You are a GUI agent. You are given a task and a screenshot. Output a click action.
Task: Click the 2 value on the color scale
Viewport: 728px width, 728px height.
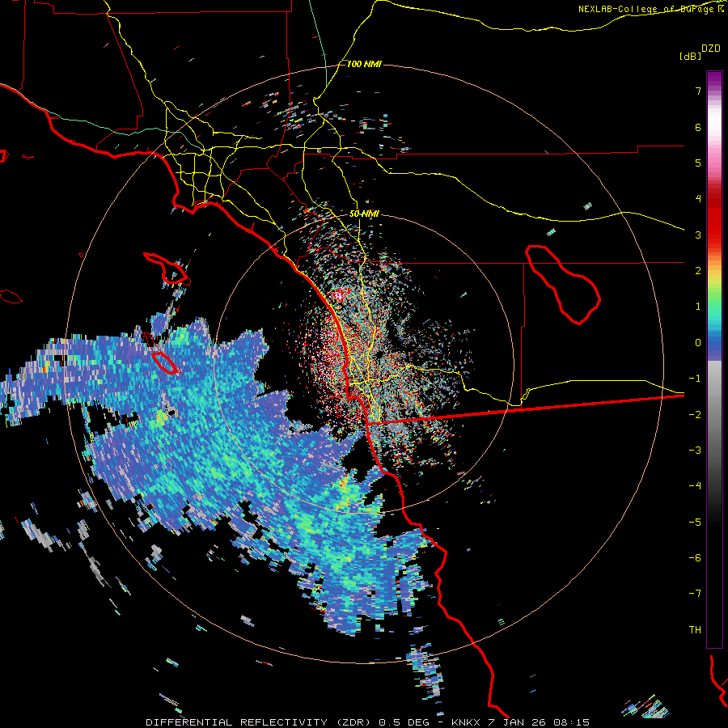(698, 271)
